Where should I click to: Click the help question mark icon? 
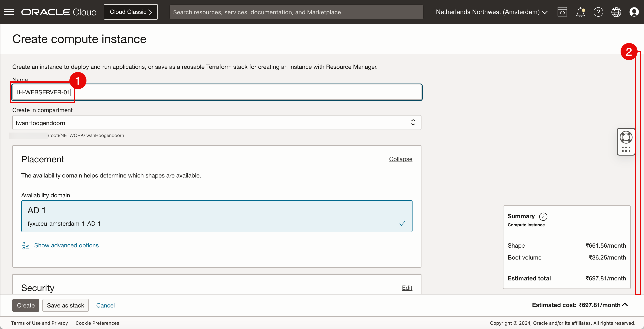point(598,12)
